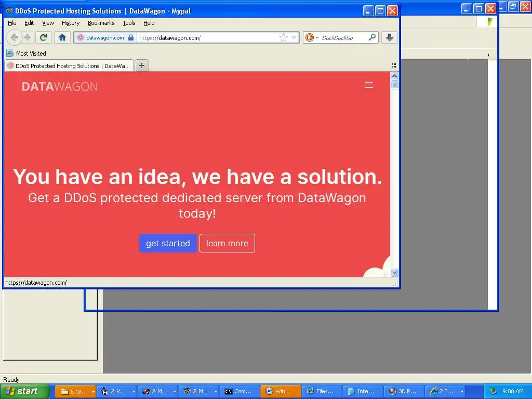Open the grouped 2 V... taskbar button
This screenshot has height=399, width=532.
pyautogui.click(x=117, y=391)
